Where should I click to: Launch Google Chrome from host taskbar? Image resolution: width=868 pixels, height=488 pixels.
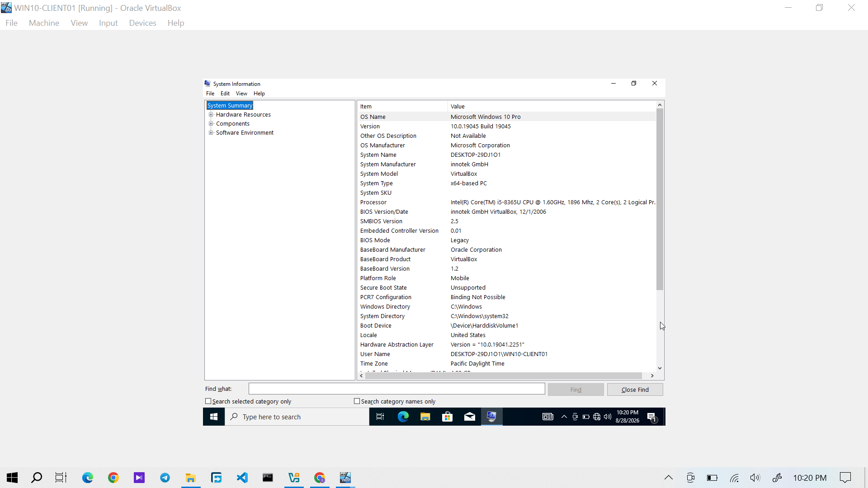coord(113,478)
